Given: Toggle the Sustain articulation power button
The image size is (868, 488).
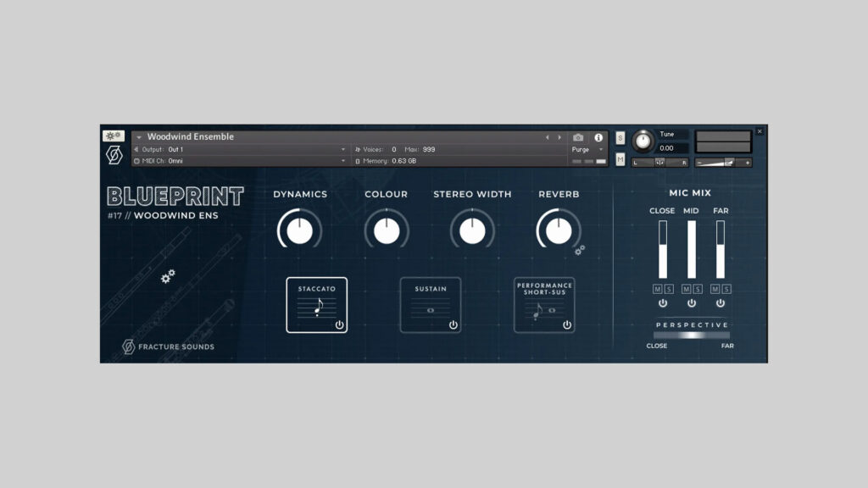Looking at the screenshot, I should click(453, 324).
